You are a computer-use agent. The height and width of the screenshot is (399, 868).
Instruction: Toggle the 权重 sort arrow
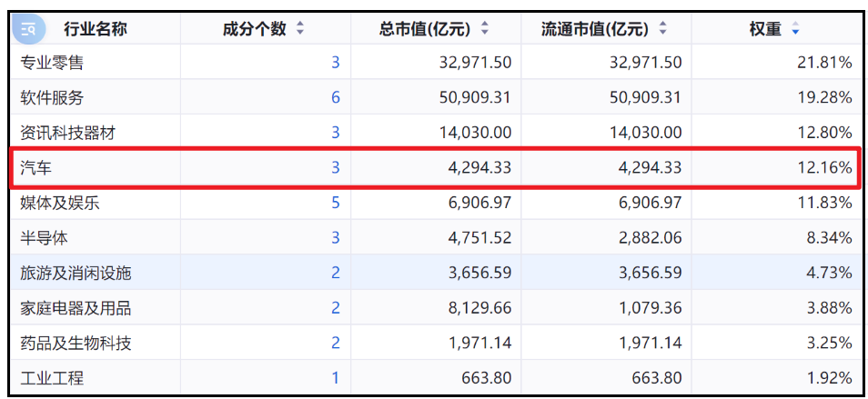[795, 29]
